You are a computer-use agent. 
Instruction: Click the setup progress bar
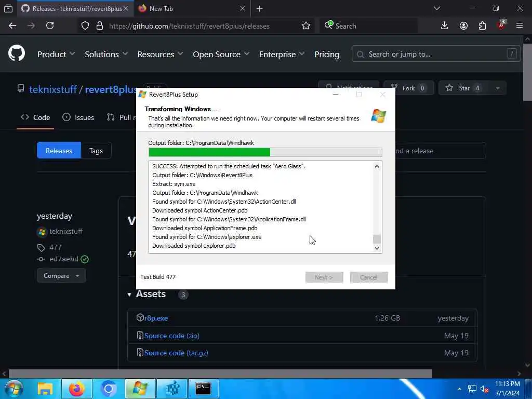pyautogui.click(x=265, y=152)
